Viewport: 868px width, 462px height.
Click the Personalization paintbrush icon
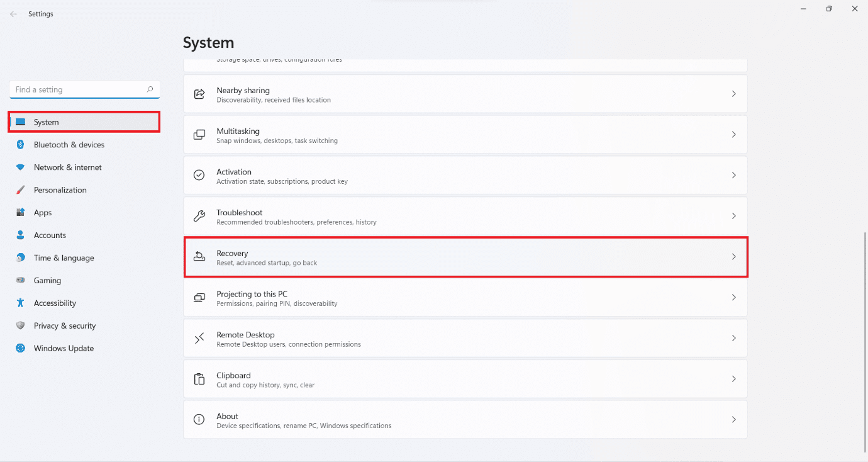(20, 190)
